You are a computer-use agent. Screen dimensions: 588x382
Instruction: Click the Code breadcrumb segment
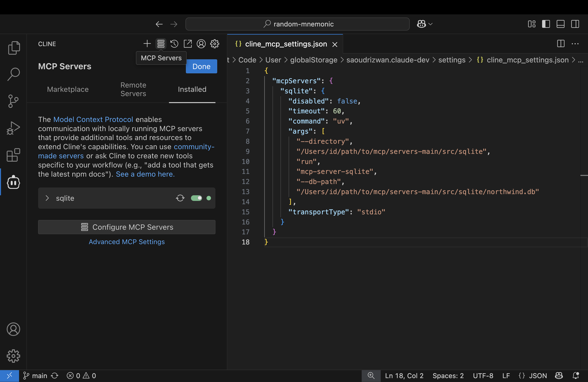[247, 60]
